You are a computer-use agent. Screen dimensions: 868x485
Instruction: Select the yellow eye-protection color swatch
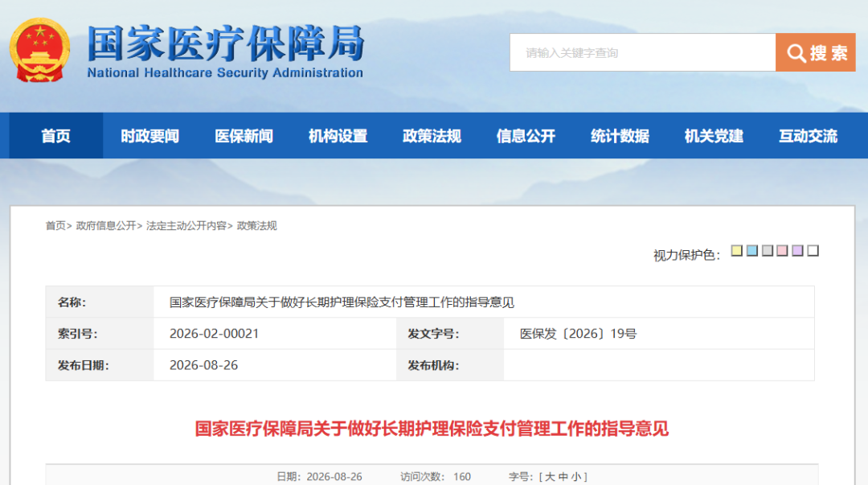coord(737,250)
